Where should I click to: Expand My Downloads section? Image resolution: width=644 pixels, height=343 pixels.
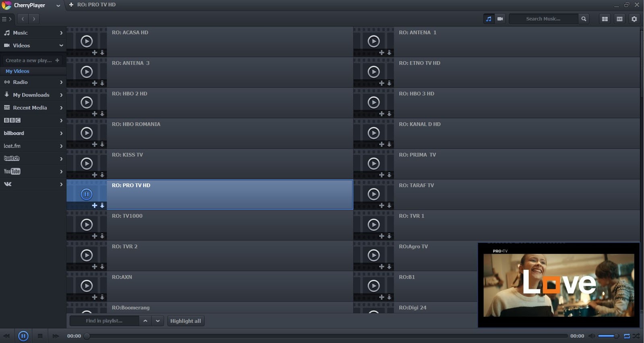point(33,95)
